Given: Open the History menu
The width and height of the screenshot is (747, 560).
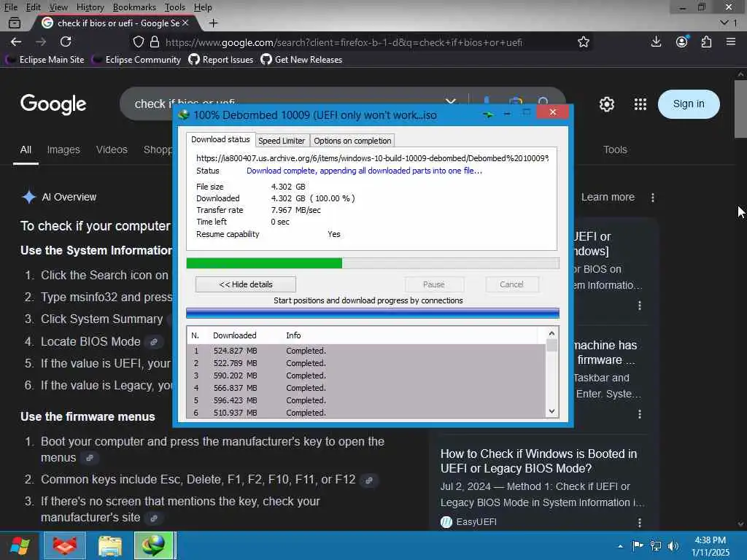Looking at the screenshot, I should point(90,7).
